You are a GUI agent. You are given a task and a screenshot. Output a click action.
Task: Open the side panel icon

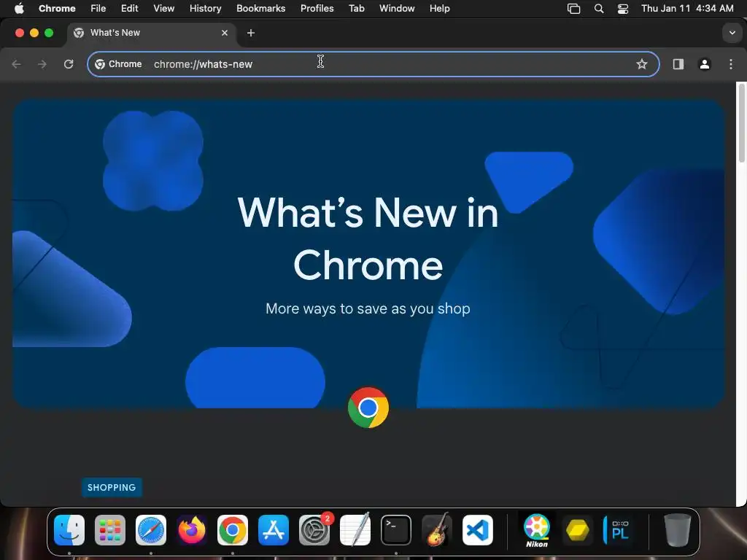(678, 64)
